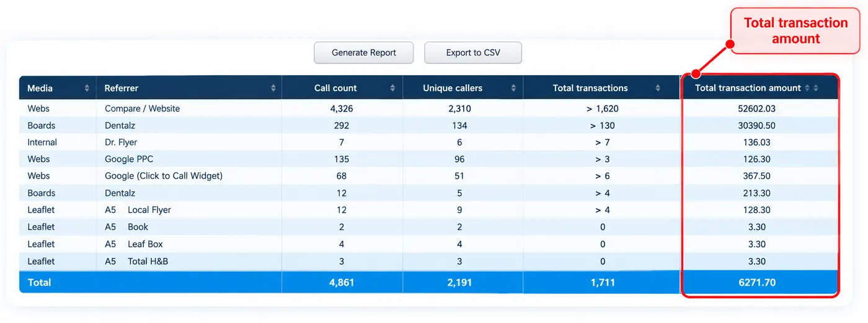Select transaction amount 213.30

tap(756, 193)
